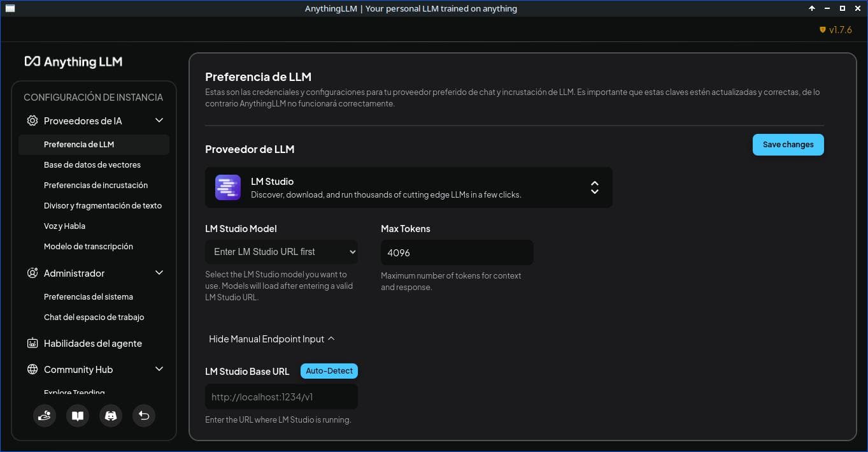Click 'Enter the URL where LM Studio is running' text
The width and height of the screenshot is (868, 452).
(278, 419)
